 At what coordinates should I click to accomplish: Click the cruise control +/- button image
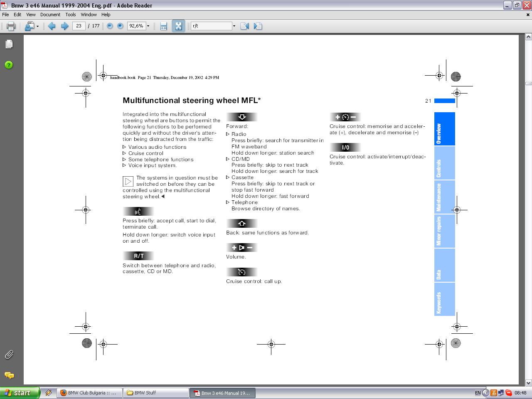pos(345,117)
